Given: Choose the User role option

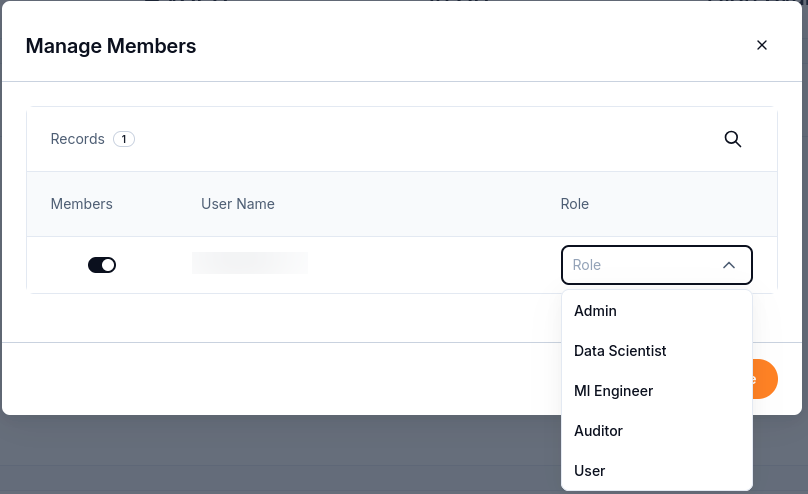Looking at the screenshot, I should (656, 471).
